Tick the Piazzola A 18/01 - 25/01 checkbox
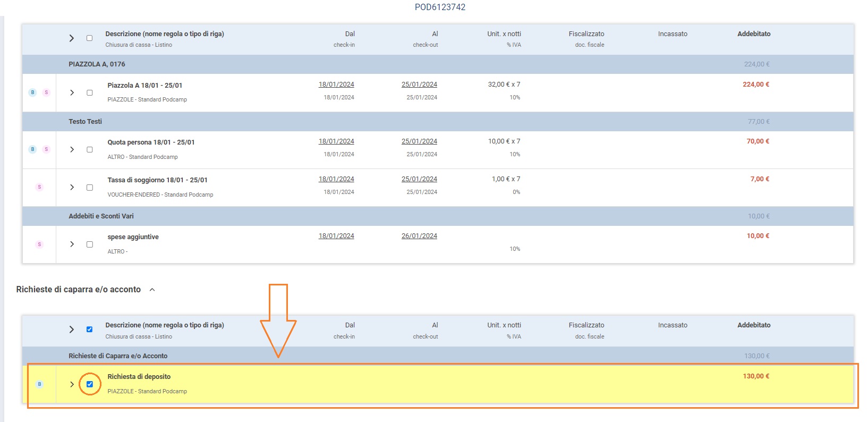Image resolution: width=868 pixels, height=422 pixels. (x=90, y=93)
